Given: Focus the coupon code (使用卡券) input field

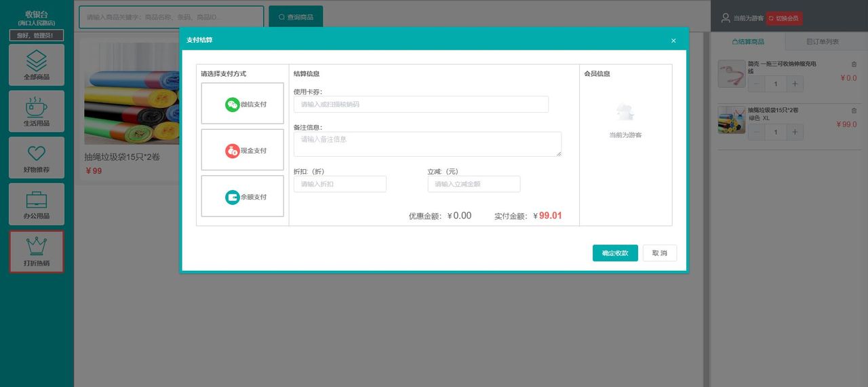Looking at the screenshot, I should [420, 104].
